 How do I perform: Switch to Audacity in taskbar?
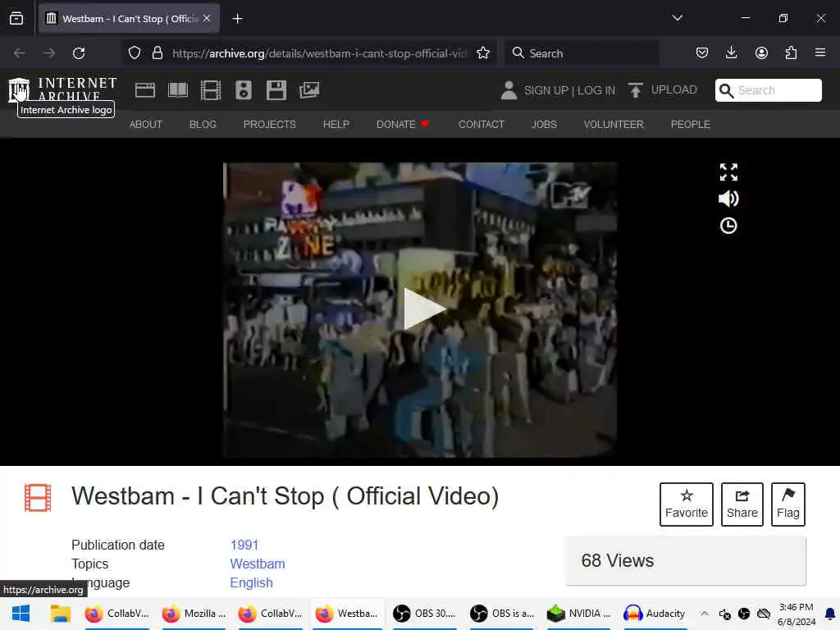tap(655, 614)
